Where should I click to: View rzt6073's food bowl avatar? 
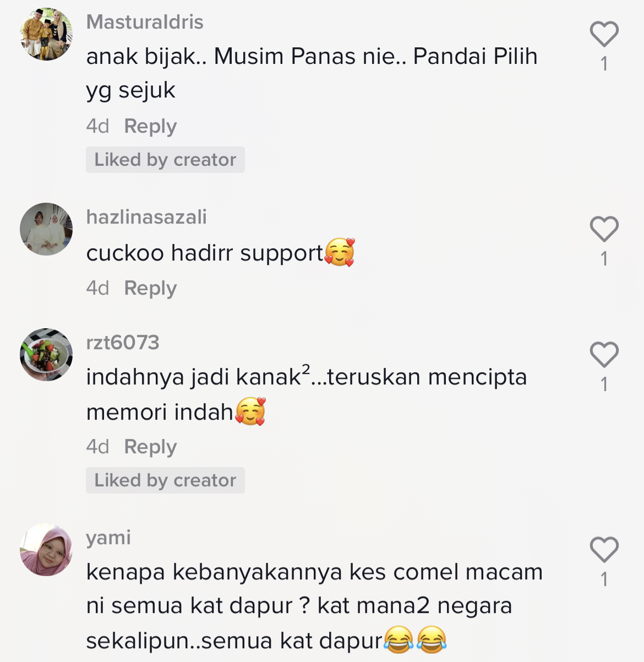coord(46,355)
